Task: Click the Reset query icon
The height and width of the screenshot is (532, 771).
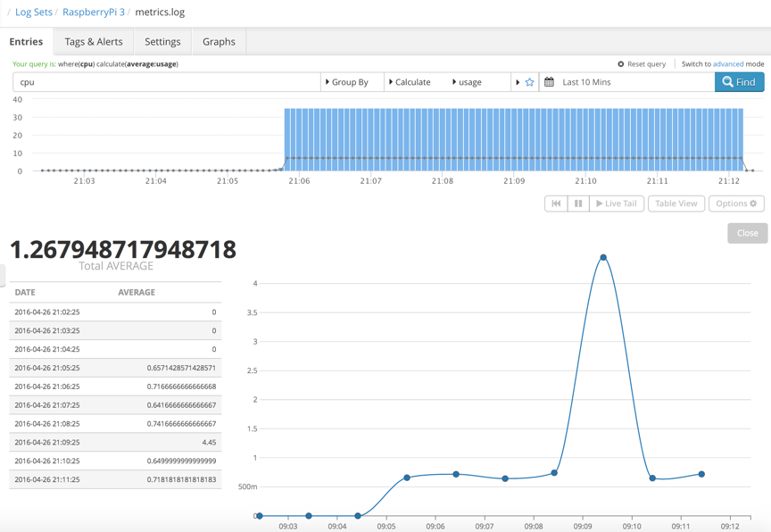Action: [x=621, y=64]
